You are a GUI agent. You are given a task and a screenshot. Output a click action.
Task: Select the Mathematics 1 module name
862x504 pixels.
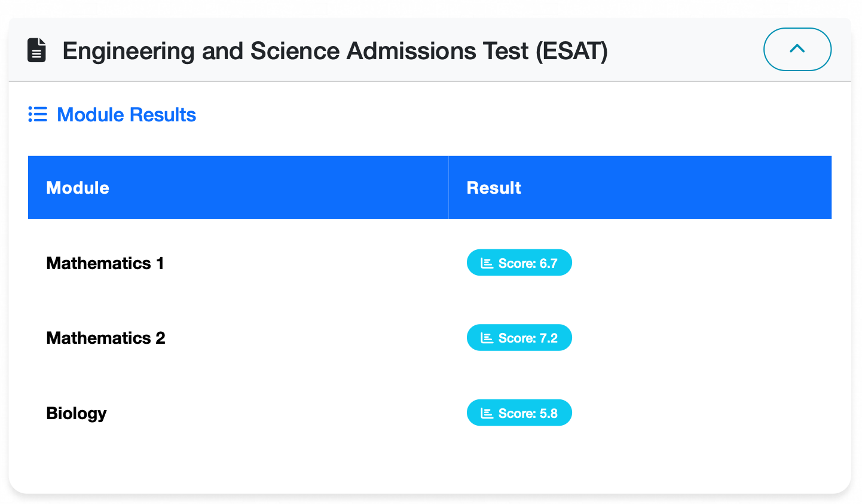(105, 263)
